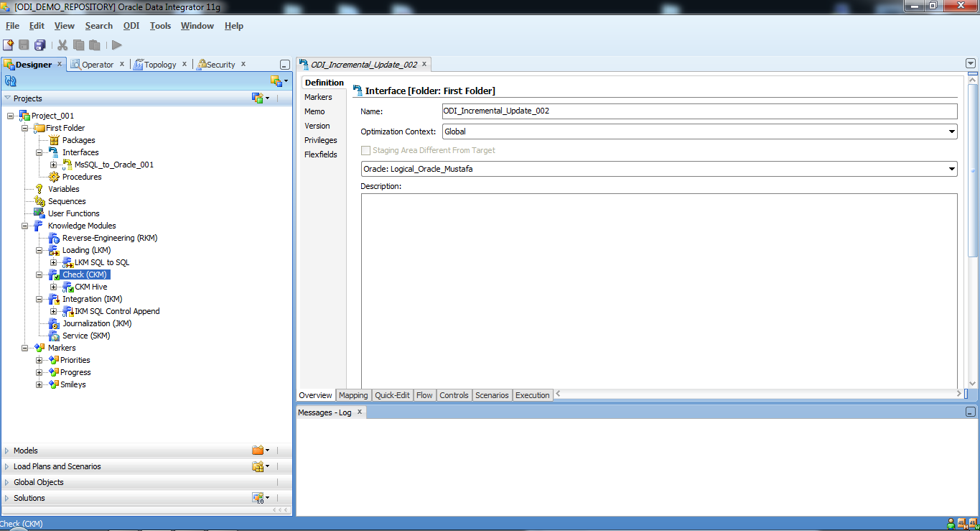This screenshot has height=531, width=980.
Task: Open the ODI menu
Action: point(131,25)
